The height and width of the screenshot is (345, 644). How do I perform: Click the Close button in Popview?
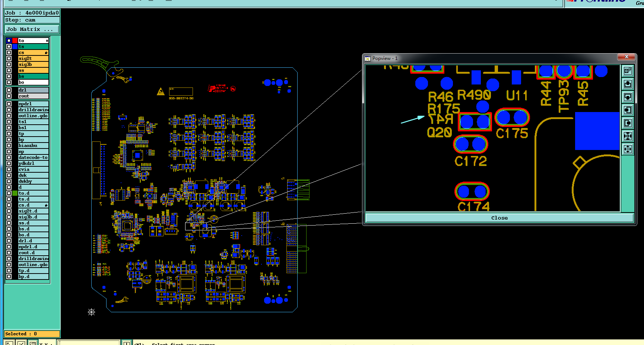point(499,218)
